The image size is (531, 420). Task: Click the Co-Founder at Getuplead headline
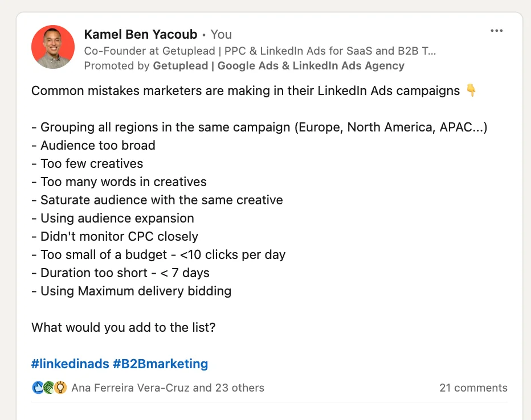pyautogui.click(x=260, y=51)
